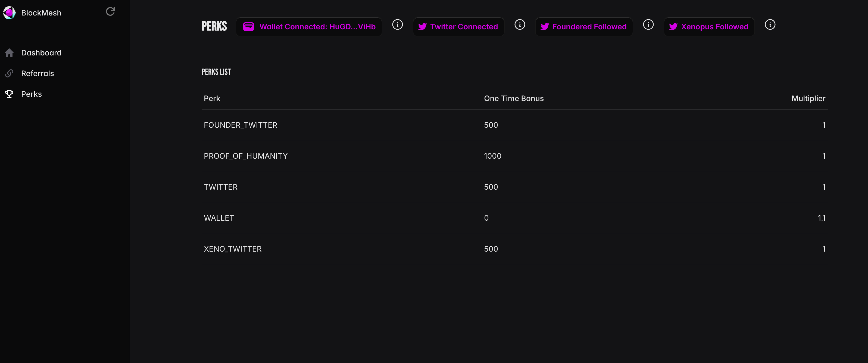
Task: Open the Referrals page
Action: [x=38, y=73]
